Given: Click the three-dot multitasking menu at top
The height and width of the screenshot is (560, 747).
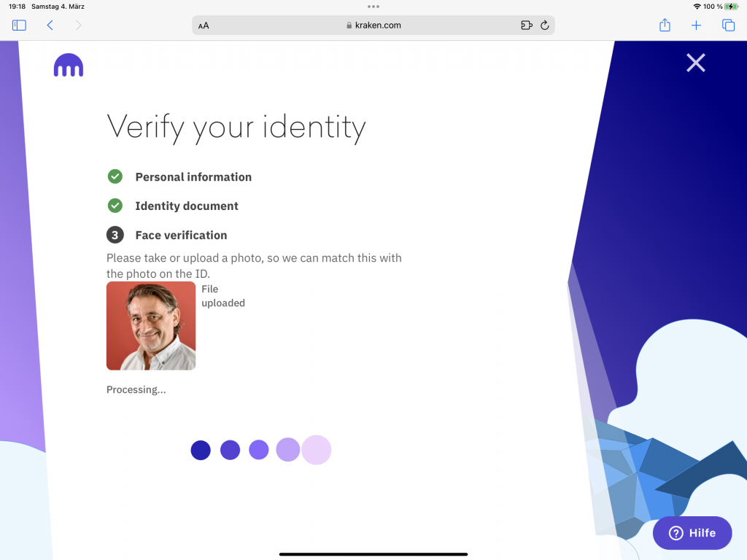Looking at the screenshot, I should (373, 7).
